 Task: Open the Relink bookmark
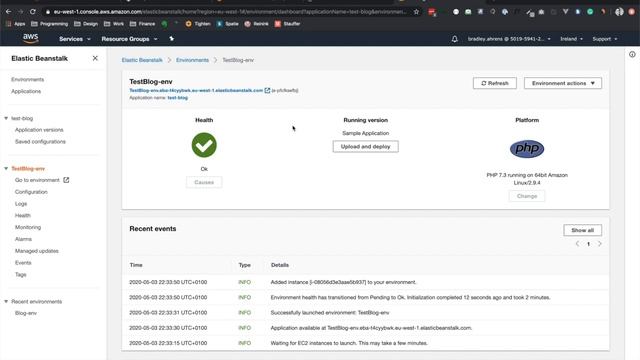point(256,24)
